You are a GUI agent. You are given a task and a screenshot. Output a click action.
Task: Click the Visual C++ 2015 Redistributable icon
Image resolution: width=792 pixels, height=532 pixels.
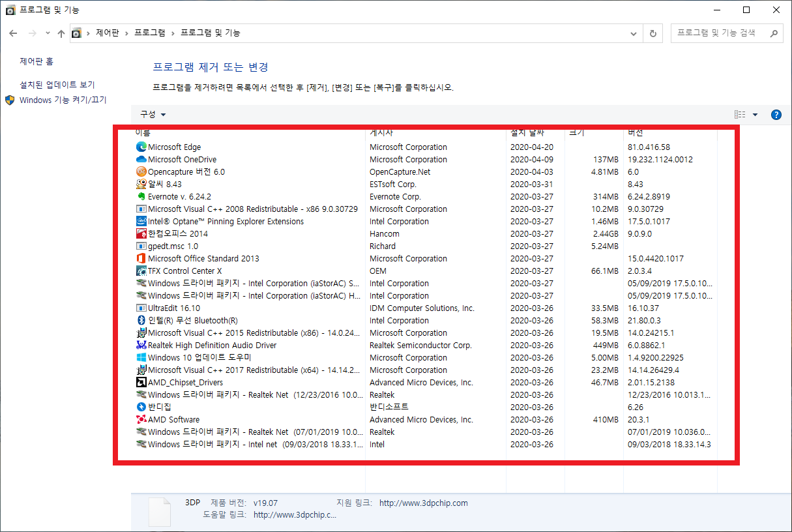141,333
